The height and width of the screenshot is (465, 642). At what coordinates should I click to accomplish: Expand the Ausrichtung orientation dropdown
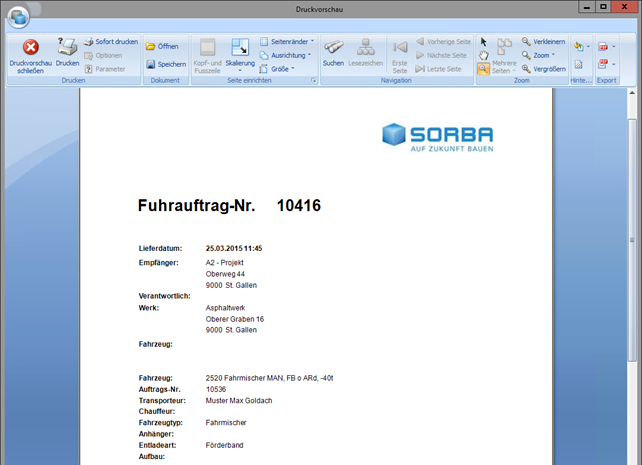click(286, 55)
